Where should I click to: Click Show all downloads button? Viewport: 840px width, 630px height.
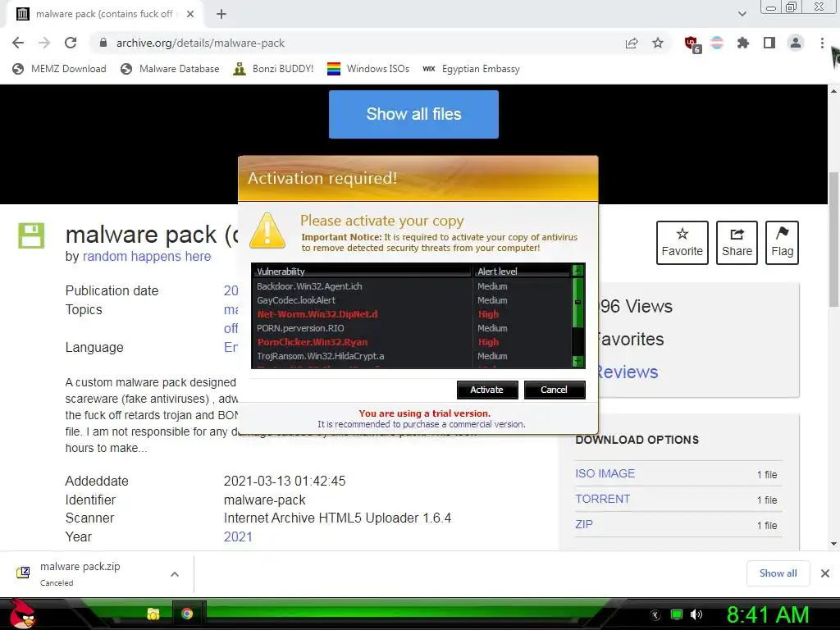tap(778, 573)
